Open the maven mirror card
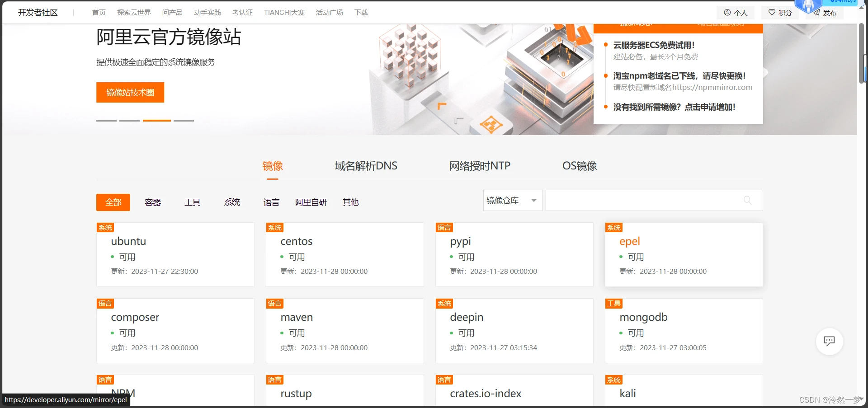The width and height of the screenshot is (868, 408). [x=345, y=331]
